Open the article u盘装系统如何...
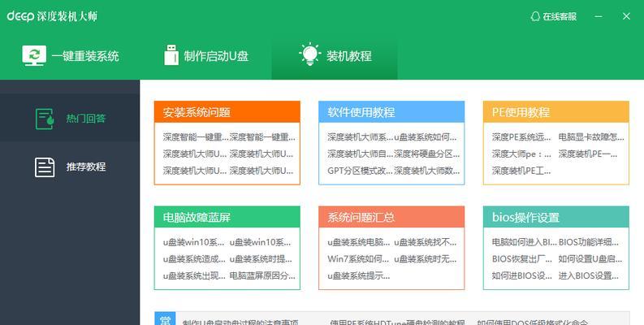The image size is (644, 325). [x=425, y=137]
